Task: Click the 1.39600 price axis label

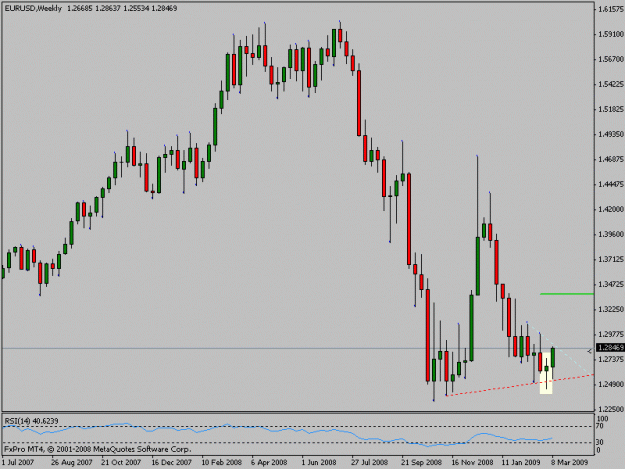Action: [611, 234]
